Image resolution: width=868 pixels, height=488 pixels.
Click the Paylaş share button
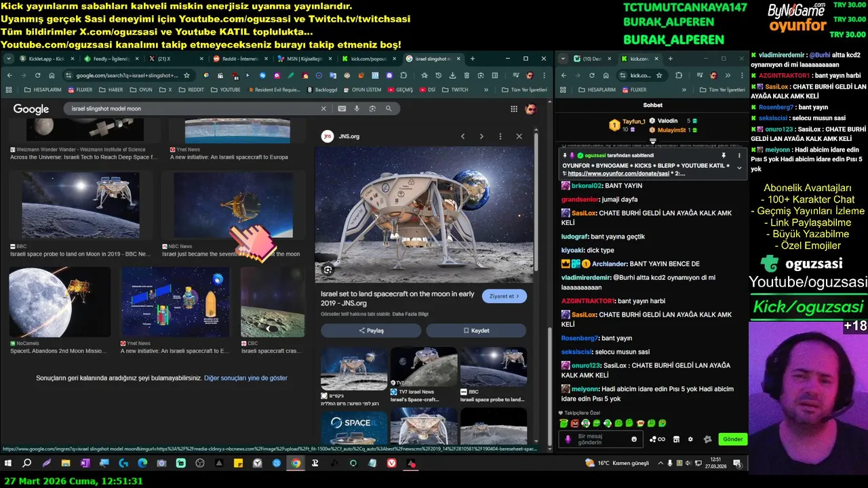click(x=371, y=331)
